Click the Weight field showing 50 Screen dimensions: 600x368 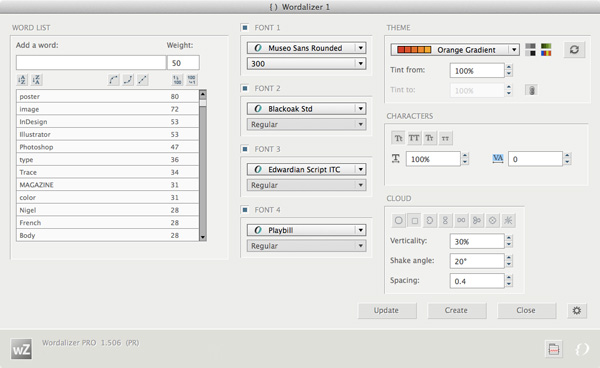[x=183, y=63]
